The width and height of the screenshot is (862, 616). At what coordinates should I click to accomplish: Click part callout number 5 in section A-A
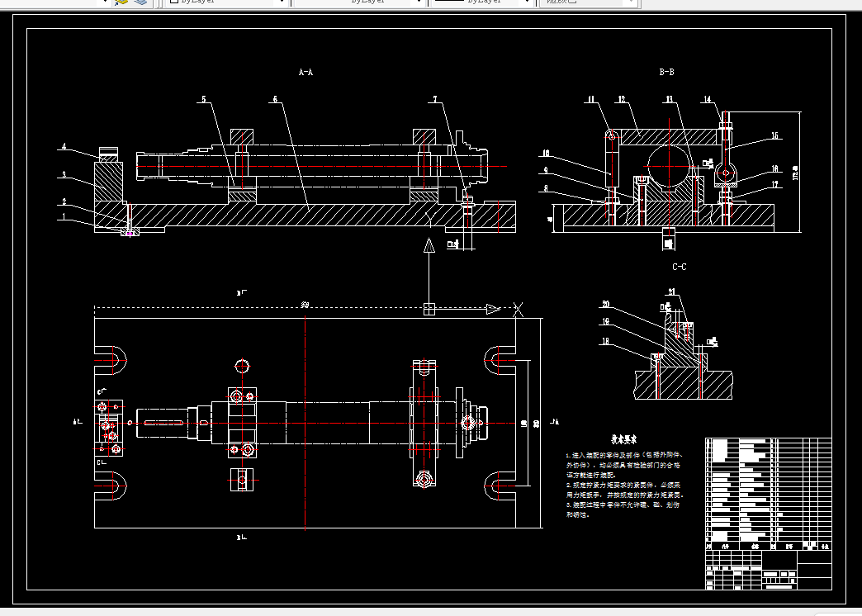tap(204, 100)
